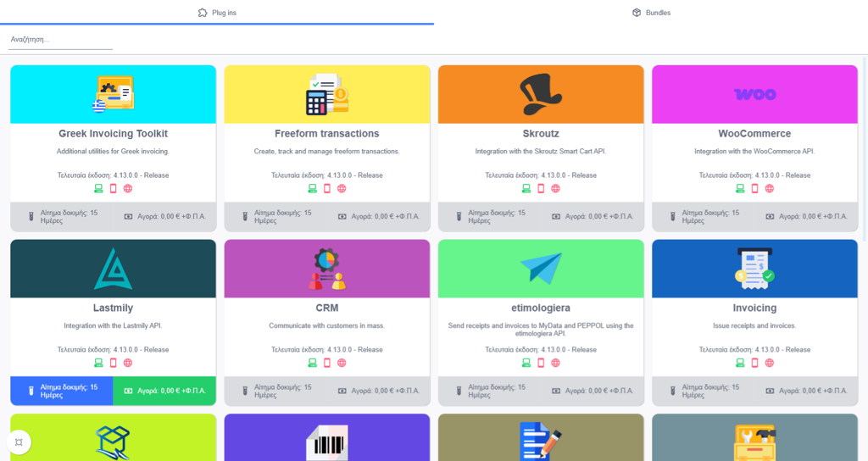
Task: Select the etimologiera card title
Action: click(541, 308)
